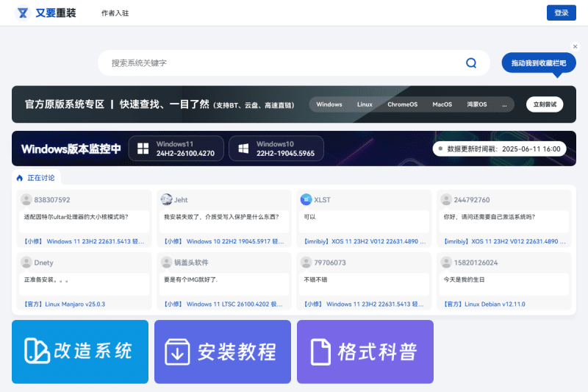
Task: Click comment 要是有个IMG就好了.
Action: click(190, 279)
